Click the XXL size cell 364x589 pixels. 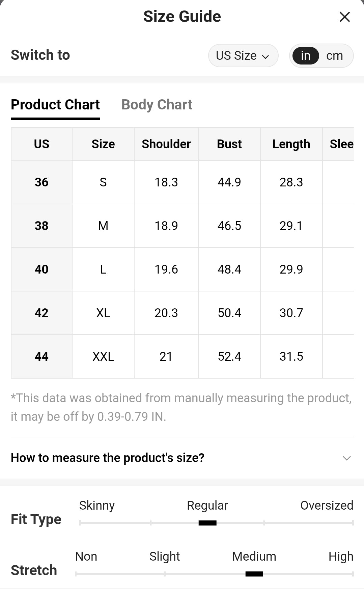pos(103,357)
